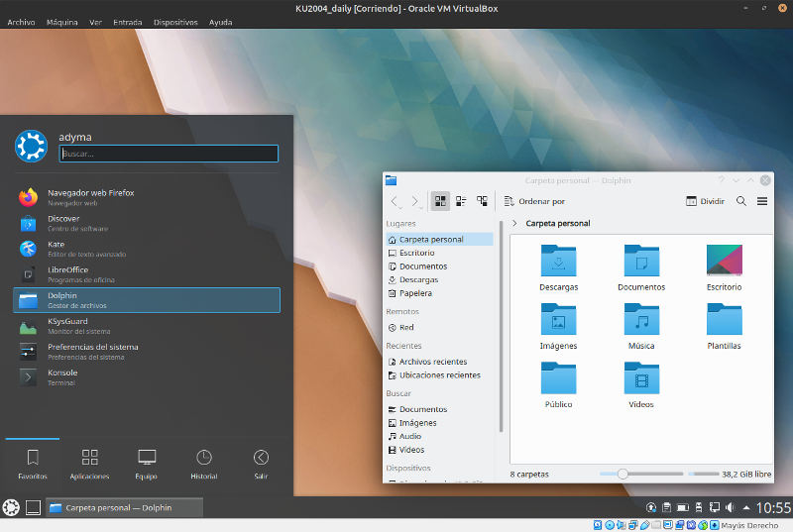Switch Dolphin to details tree view
793x532 pixels.
pos(482,201)
